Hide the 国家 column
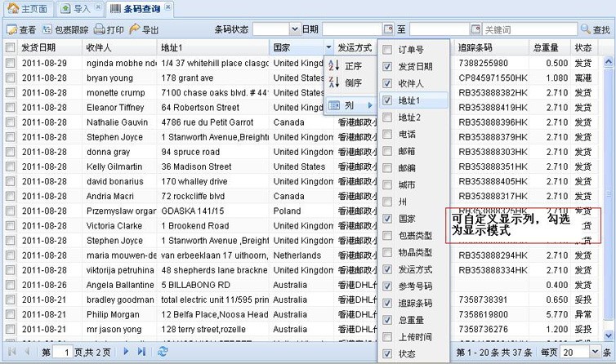The width and height of the screenshot is (616, 364). (387, 219)
